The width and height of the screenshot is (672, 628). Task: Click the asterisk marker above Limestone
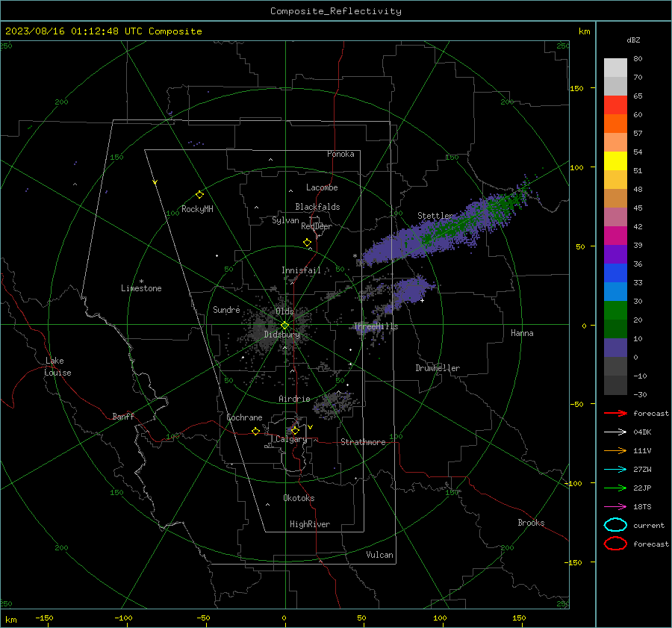[141, 282]
